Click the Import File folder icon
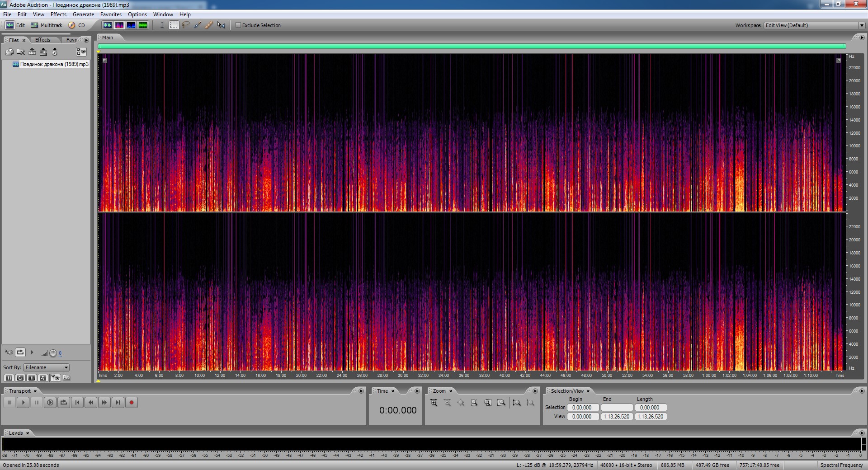This screenshot has height=470, width=868. click(x=9, y=52)
